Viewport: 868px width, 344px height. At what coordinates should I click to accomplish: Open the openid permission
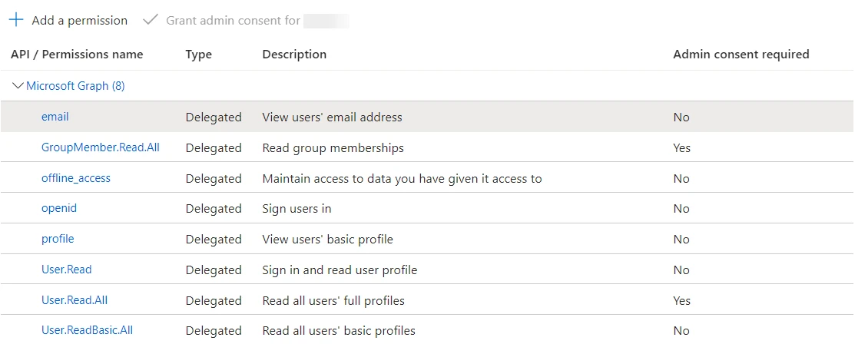tap(58, 209)
